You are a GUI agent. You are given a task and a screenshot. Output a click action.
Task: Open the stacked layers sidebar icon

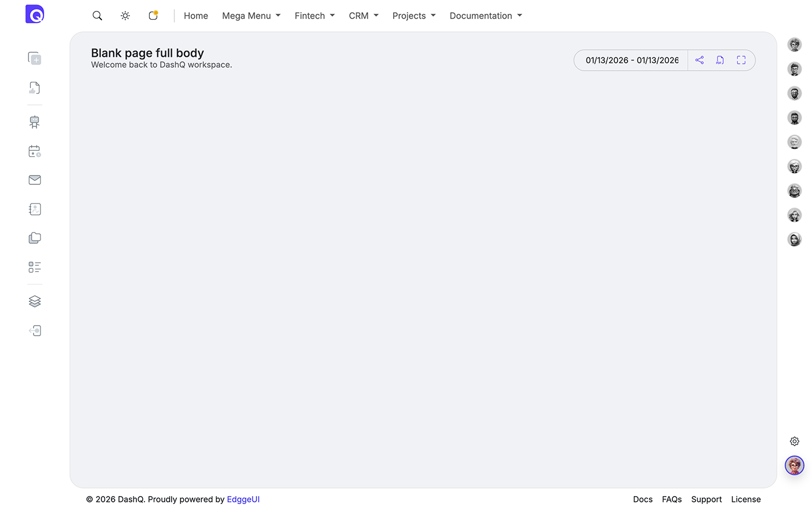35,301
